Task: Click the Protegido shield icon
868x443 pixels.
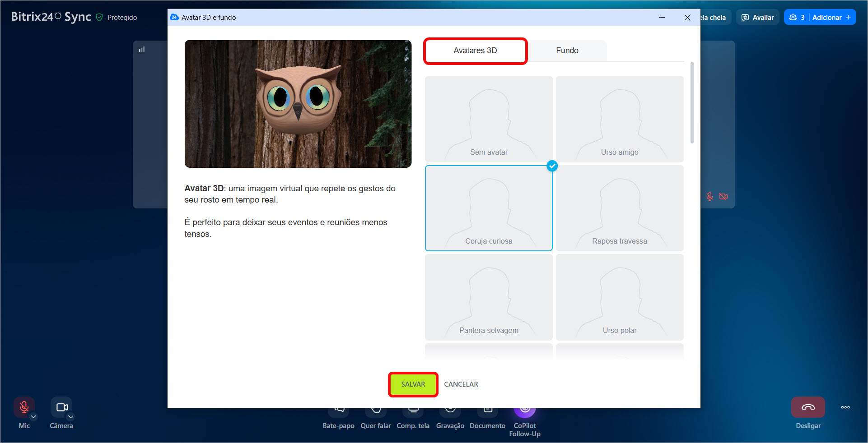Action: click(x=99, y=18)
